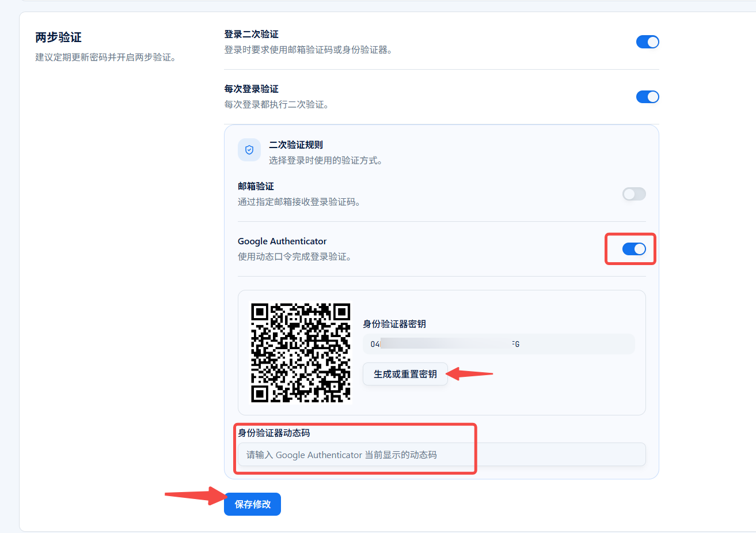Click the authenticator QR code image
Screen dimensions: 756x533
click(x=301, y=352)
